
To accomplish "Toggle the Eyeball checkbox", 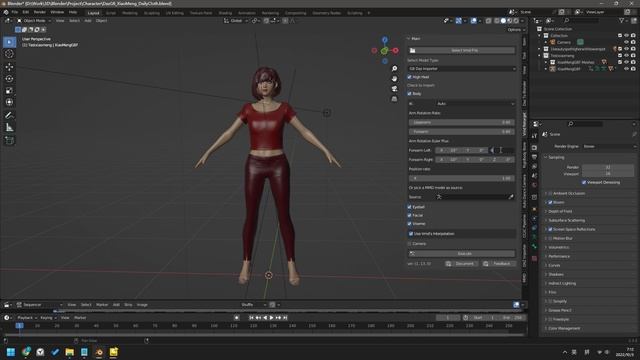I will pos(409,207).
